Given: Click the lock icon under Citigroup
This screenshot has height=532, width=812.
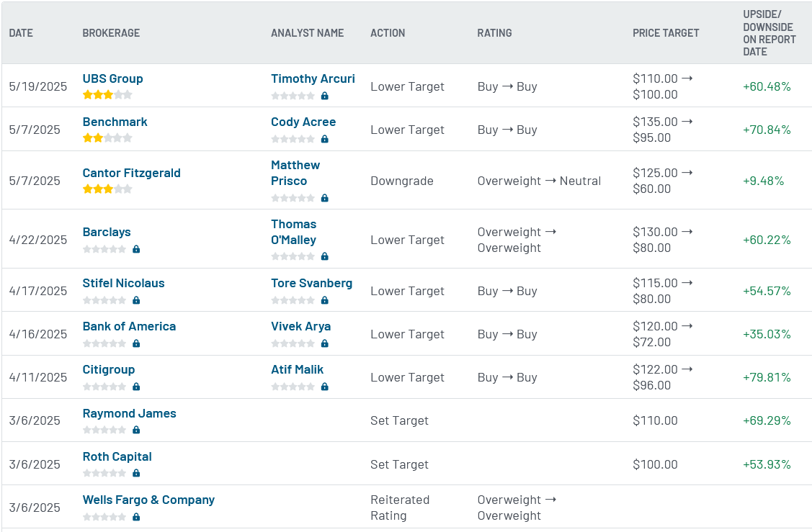Looking at the screenshot, I should pos(136,387).
